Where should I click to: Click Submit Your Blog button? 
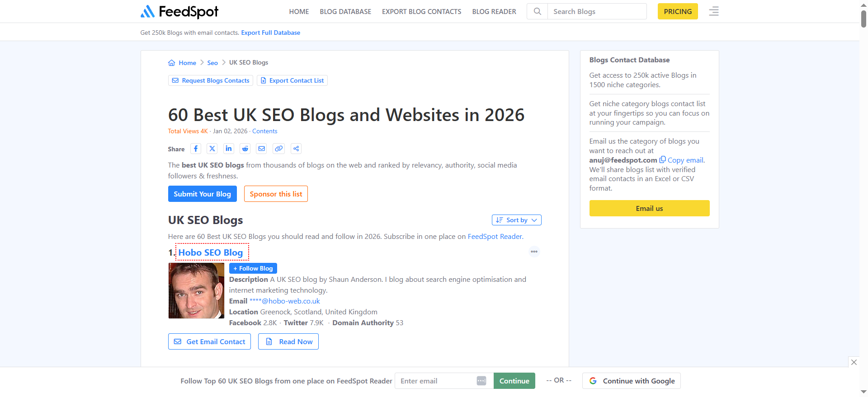point(202,194)
